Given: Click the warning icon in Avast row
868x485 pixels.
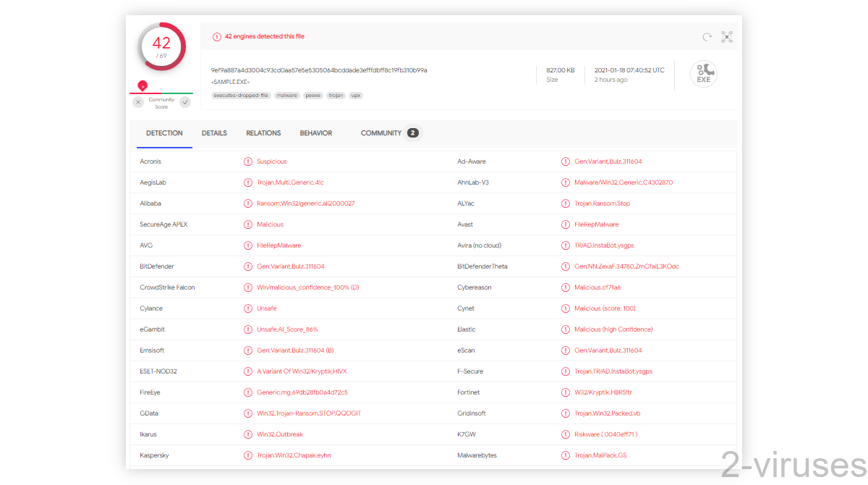Looking at the screenshot, I should pos(566,224).
